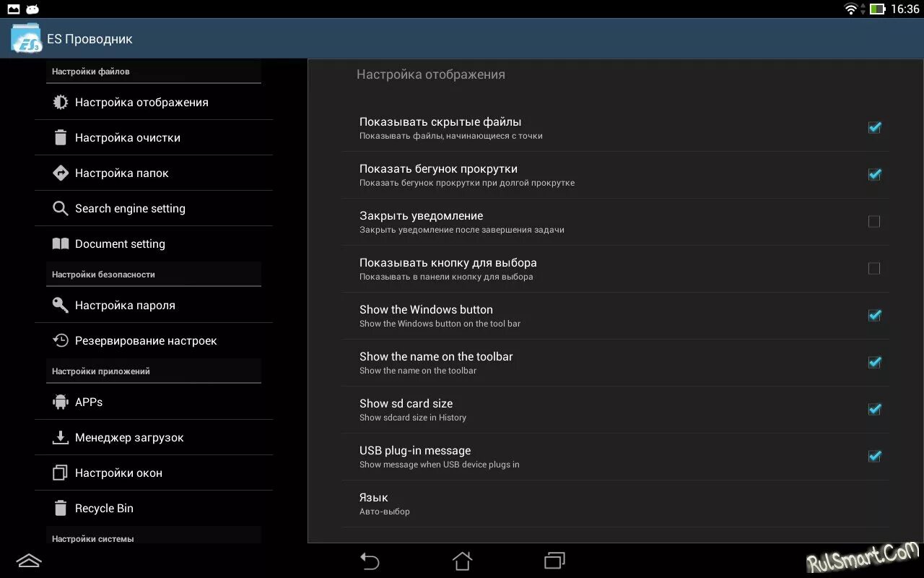
Task: Click the key icon beside Настройка пароля
Action: coord(61,305)
